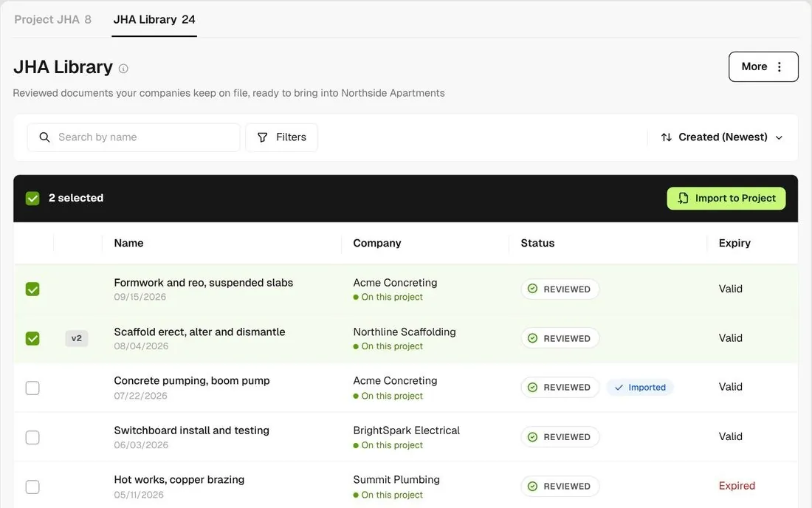Open Formwork and reo, suspended slabs
Image resolution: width=812 pixels, height=508 pixels.
coord(204,283)
